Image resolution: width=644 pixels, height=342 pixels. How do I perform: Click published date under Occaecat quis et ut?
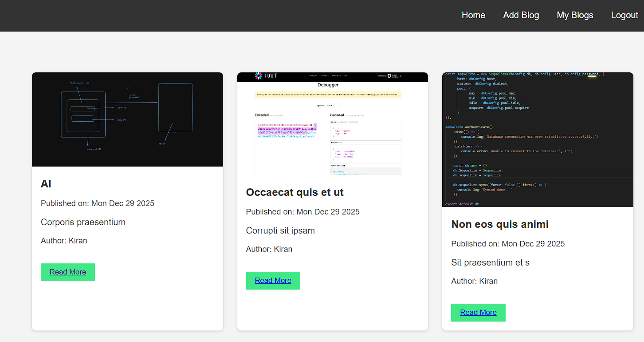pos(303,212)
